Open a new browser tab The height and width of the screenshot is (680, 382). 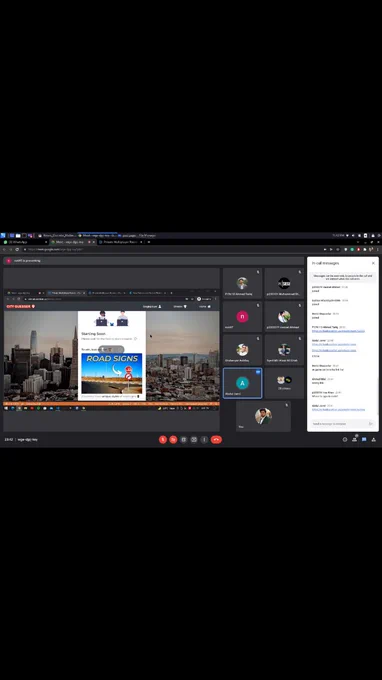(149, 242)
